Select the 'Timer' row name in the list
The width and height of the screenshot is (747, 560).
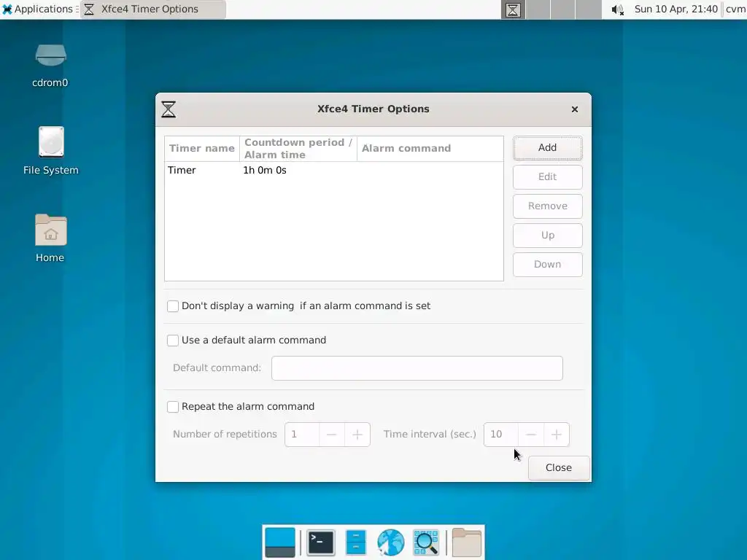(x=182, y=171)
